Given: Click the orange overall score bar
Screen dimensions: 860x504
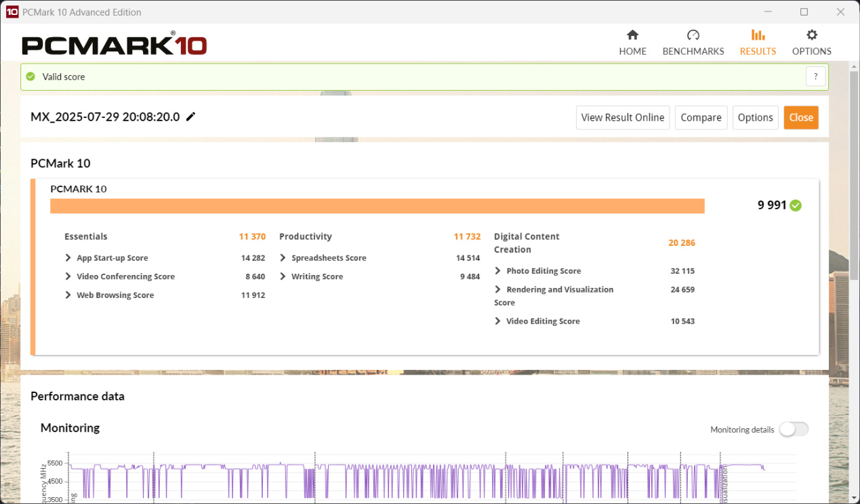Looking at the screenshot, I should coord(377,206).
